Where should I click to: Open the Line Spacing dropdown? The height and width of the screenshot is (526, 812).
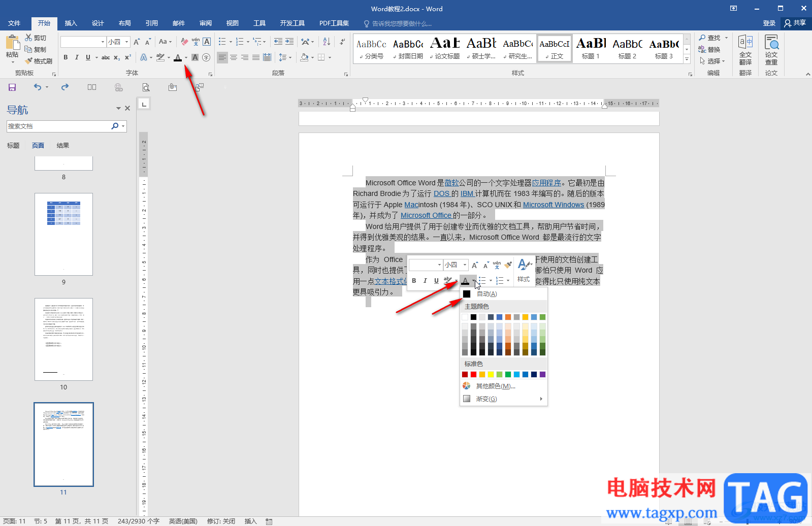point(285,57)
